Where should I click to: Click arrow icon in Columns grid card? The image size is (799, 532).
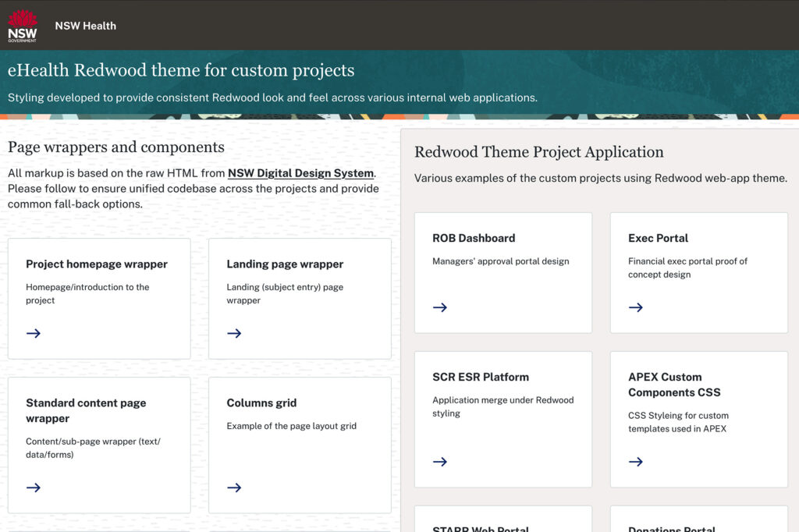click(234, 488)
